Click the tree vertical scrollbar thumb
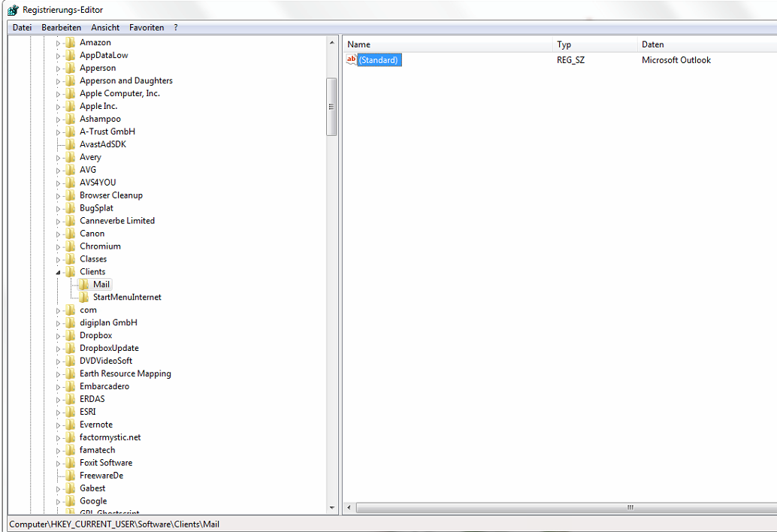Viewport: 777px width, 532px height. click(331, 107)
